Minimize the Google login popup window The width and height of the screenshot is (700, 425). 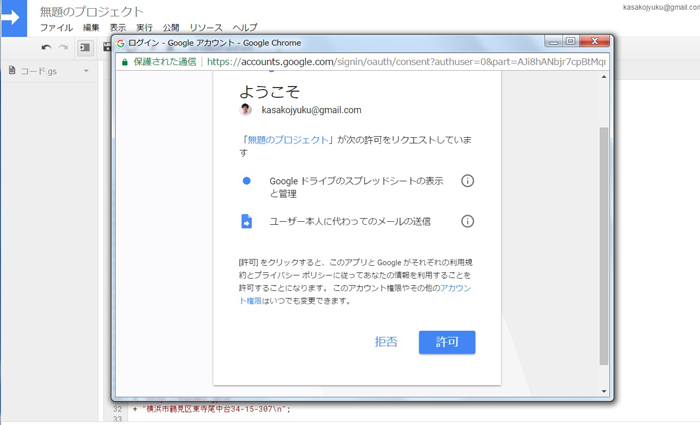click(x=554, y=42)
